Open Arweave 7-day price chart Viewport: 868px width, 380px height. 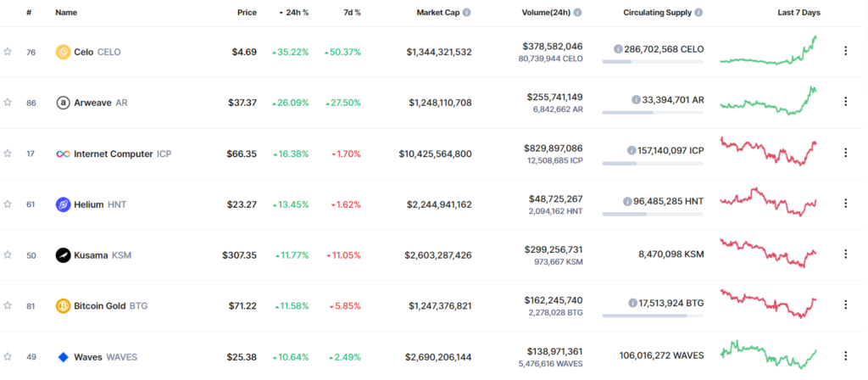click(768, 101)
